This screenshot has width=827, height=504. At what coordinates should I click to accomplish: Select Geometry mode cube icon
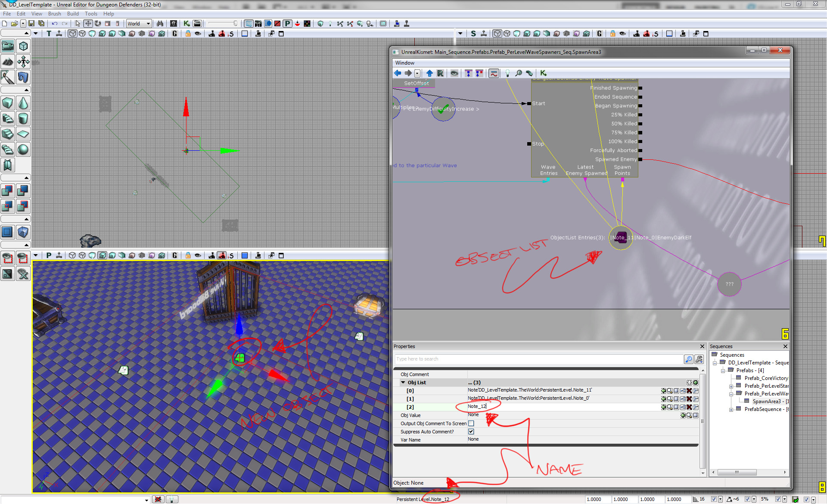click(x=23, y=46)
